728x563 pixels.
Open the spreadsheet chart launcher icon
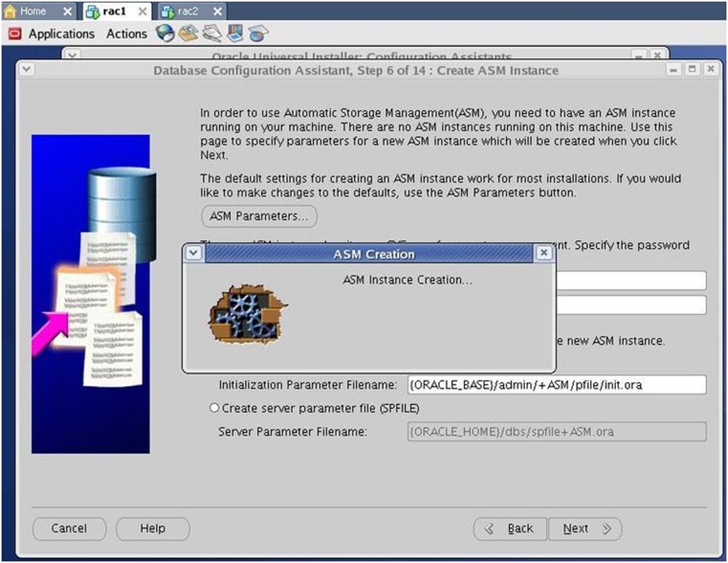(x=258, y=34)
